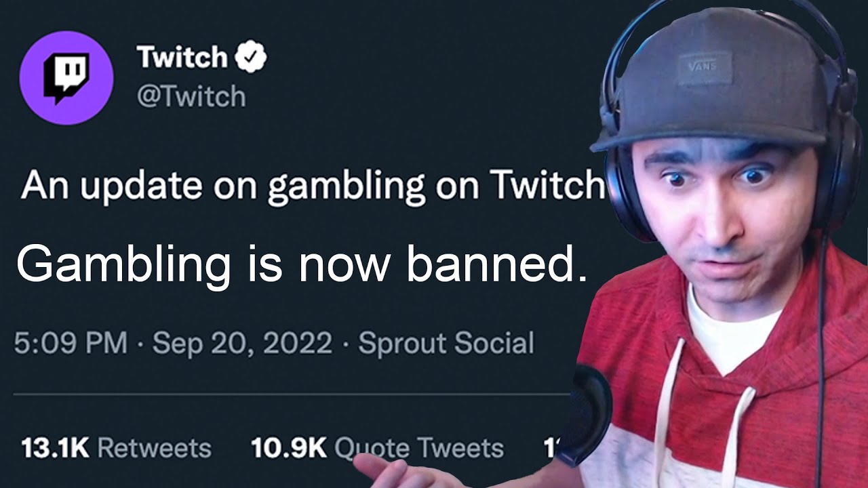The width and height of the screenshot is (868, 488).
Task: Open the @Twitch handle
Action: click(x=191, y=97)
